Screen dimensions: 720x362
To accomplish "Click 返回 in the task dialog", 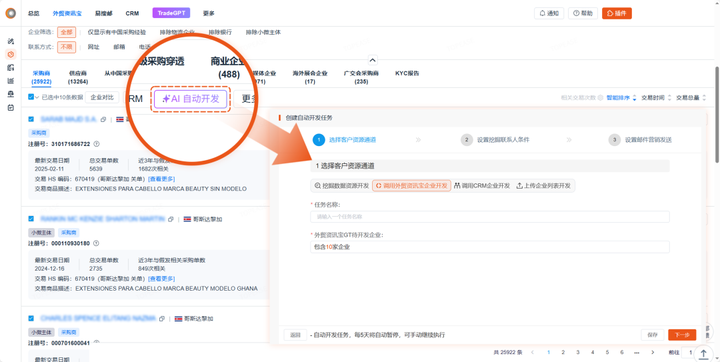I will [x=295, y=335].
